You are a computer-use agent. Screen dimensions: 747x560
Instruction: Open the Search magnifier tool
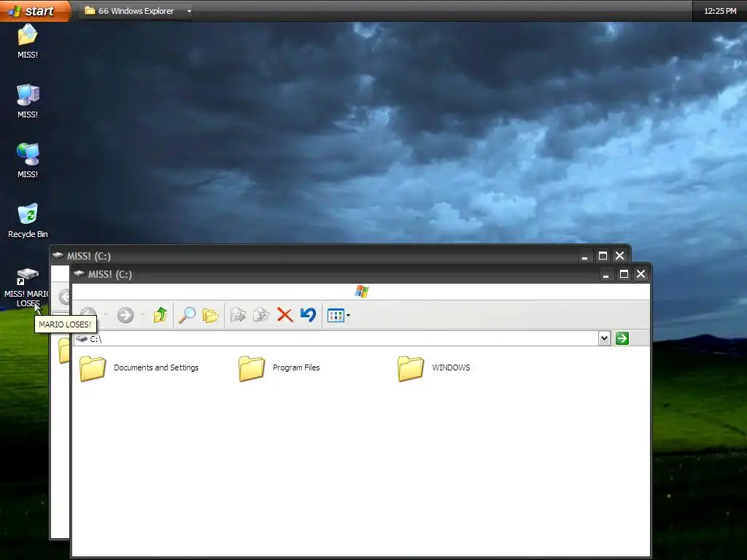click(x=187, y=315)
